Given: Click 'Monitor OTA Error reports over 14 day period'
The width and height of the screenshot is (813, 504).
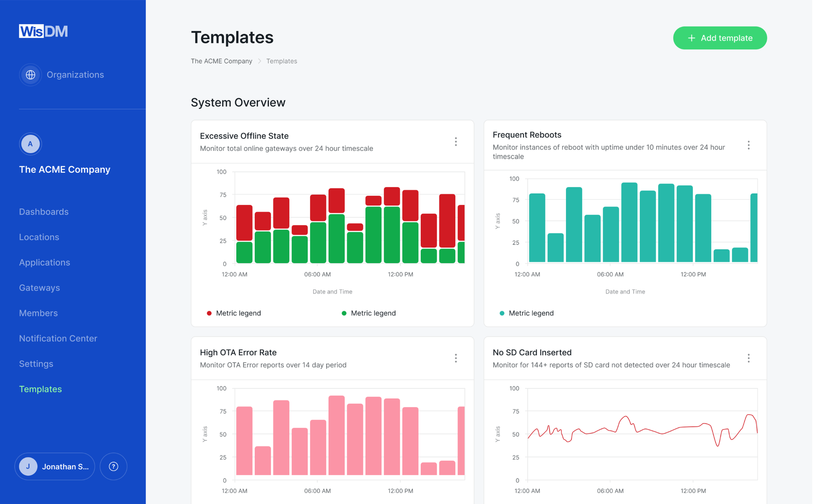Looking at the screenshot, I should 273,365.
